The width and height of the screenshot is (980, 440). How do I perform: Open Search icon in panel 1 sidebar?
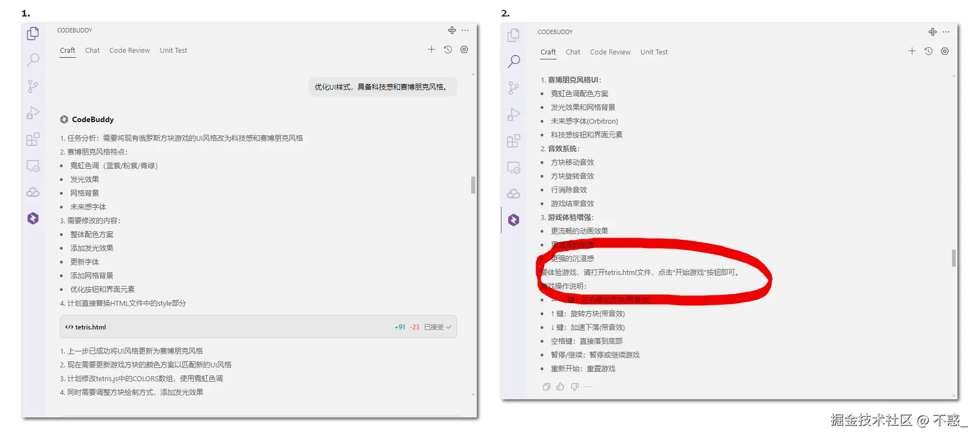[x=33, y=59]
